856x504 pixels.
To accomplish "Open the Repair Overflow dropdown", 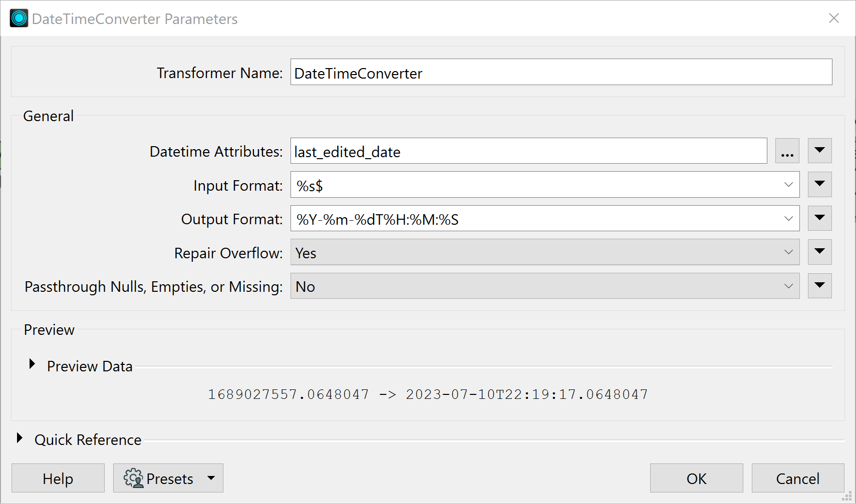I will (x=789, y=252).
